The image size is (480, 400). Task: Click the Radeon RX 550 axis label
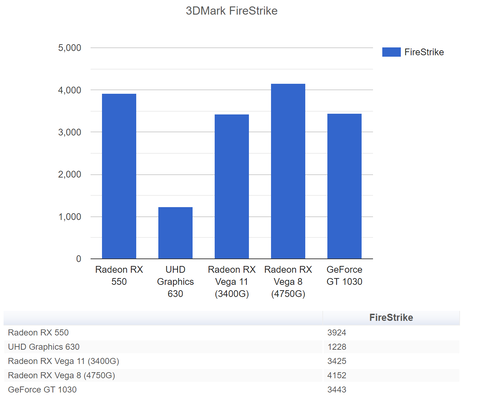pos(119,276)
